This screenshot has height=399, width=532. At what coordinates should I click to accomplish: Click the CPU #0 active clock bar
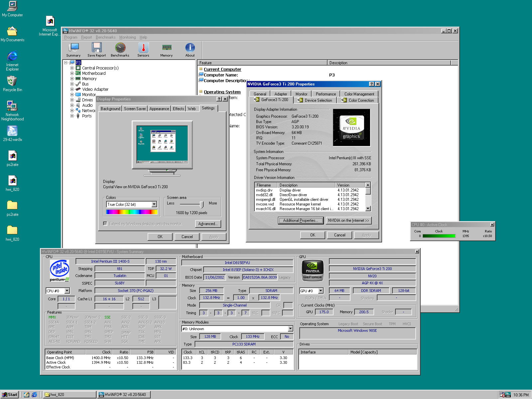coord(439,236)
